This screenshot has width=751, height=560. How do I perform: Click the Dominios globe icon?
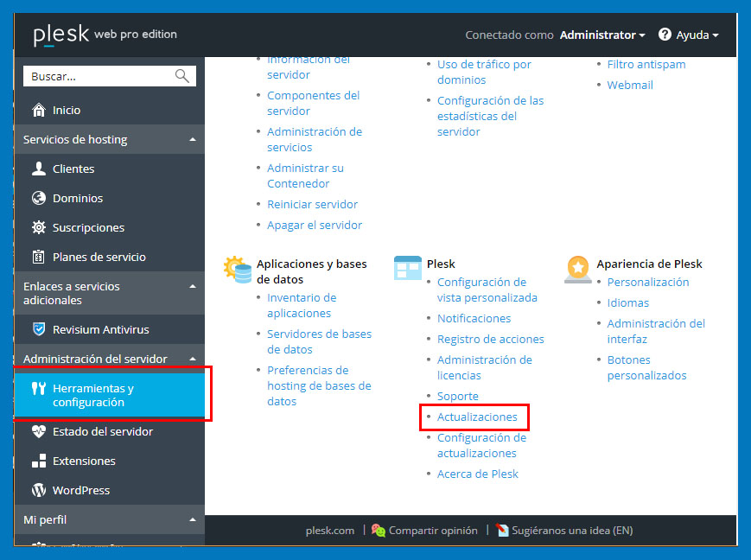[x=38, y=198]
